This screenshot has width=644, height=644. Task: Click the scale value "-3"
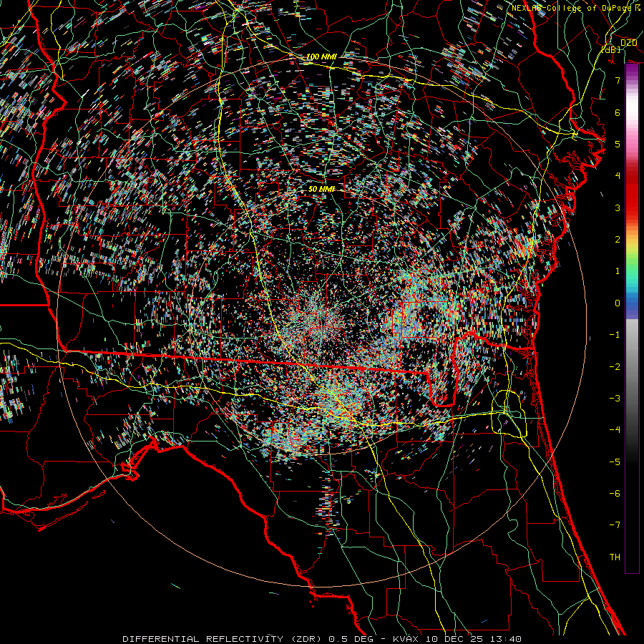point(615,399)
